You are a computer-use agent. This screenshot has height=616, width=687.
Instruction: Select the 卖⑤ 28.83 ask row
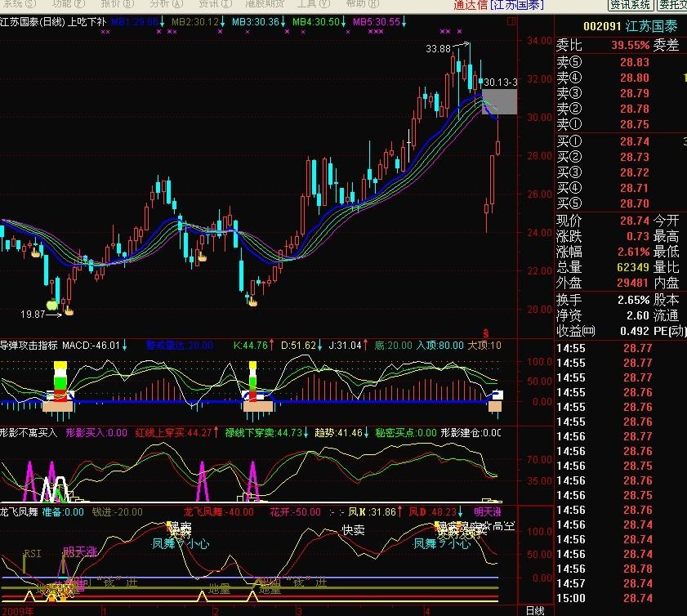tap(620, 62)
